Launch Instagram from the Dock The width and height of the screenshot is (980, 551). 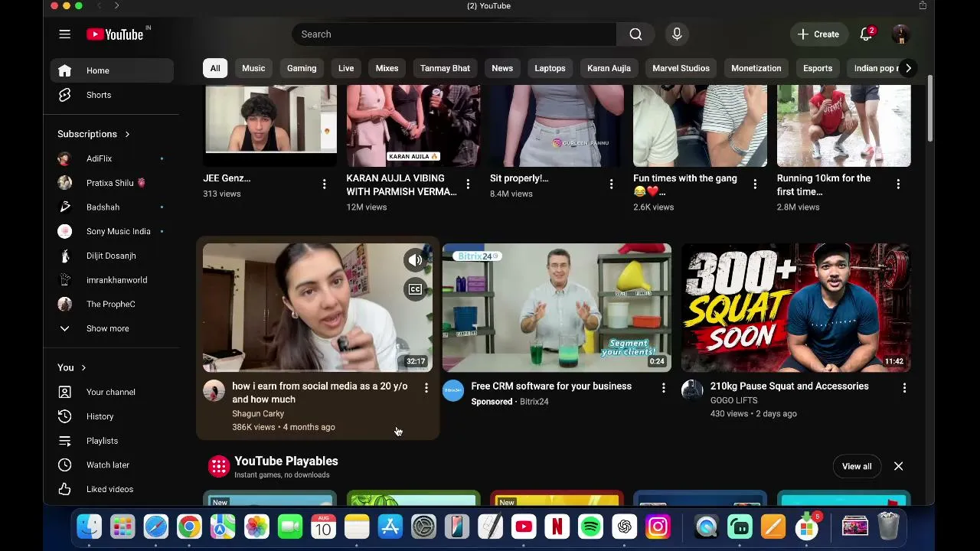pos(658,527)
